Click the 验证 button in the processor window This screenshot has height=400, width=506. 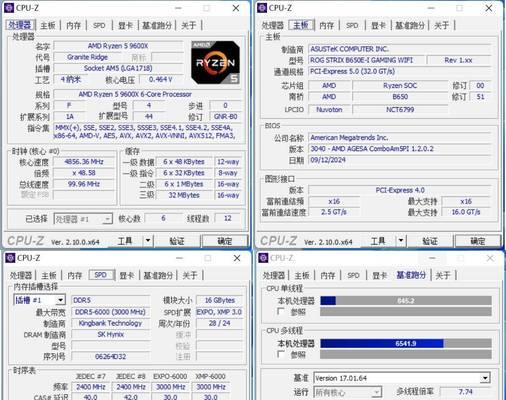[177, 241]
